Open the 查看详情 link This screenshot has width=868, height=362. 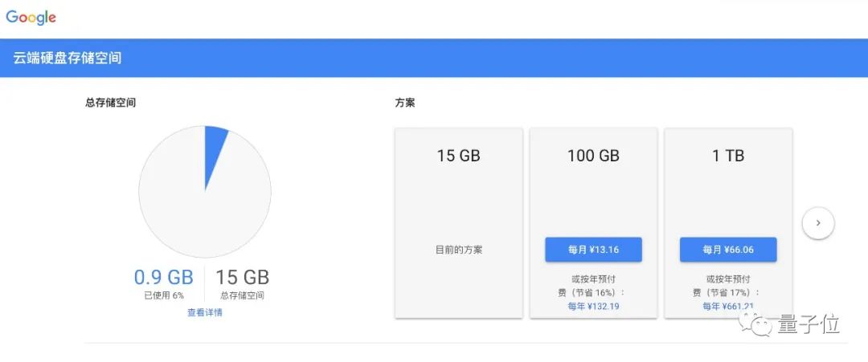205,312
